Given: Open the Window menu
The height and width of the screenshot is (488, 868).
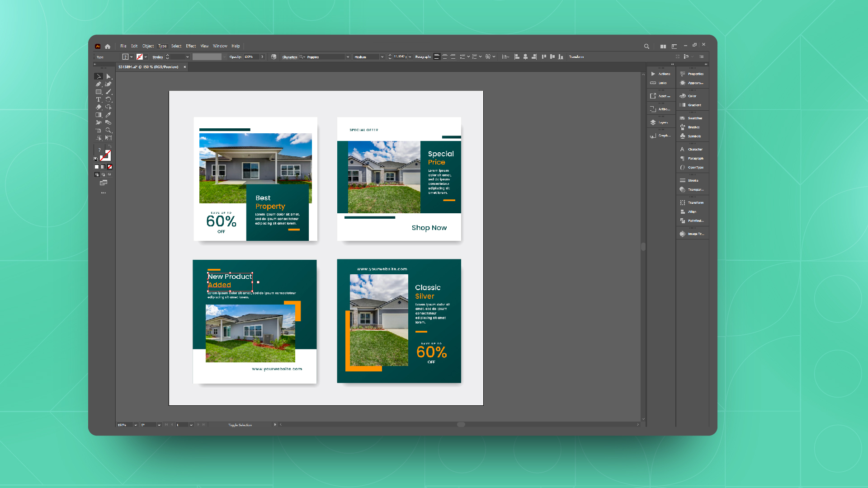Looking at the screenshot, I should (220, 46).
